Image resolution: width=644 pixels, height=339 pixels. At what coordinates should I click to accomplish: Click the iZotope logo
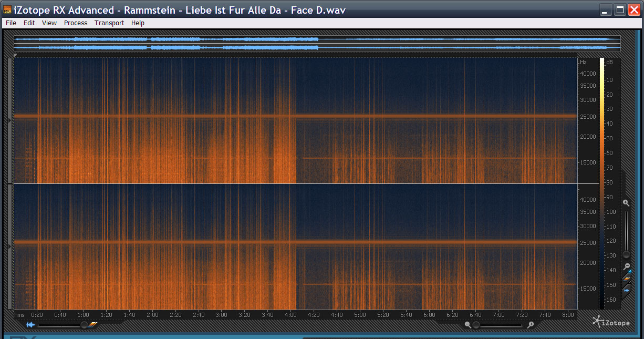(611, 321)
